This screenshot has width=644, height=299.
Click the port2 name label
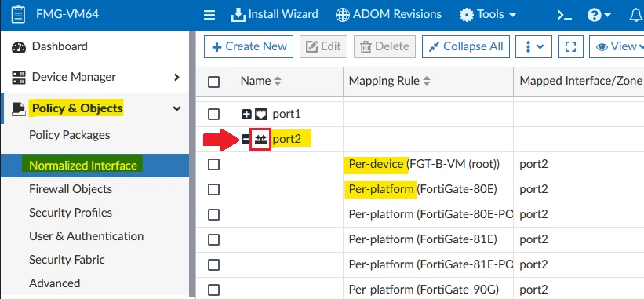(x=286, y=140)
